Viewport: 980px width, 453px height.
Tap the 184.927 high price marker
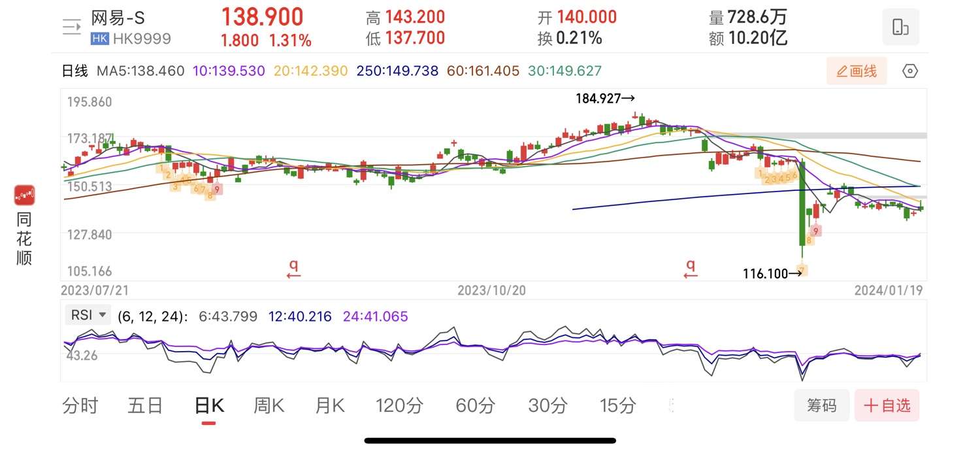click(605, 99)
